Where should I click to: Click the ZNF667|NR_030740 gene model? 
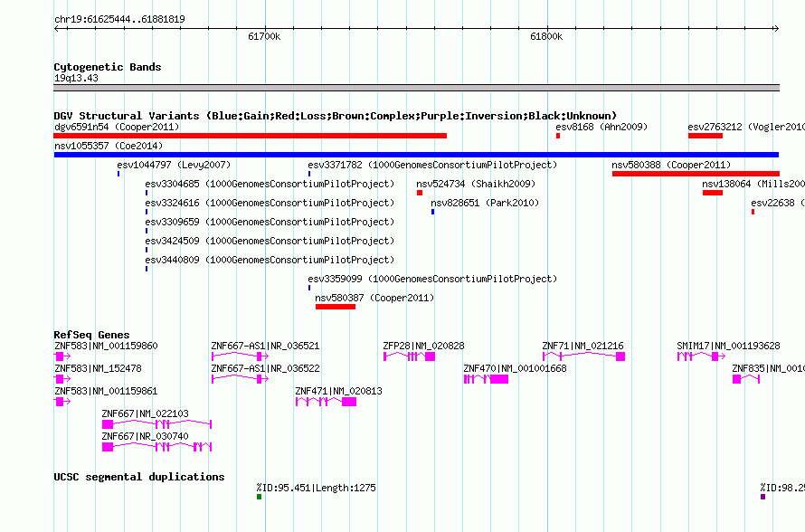tap(157, 447)
